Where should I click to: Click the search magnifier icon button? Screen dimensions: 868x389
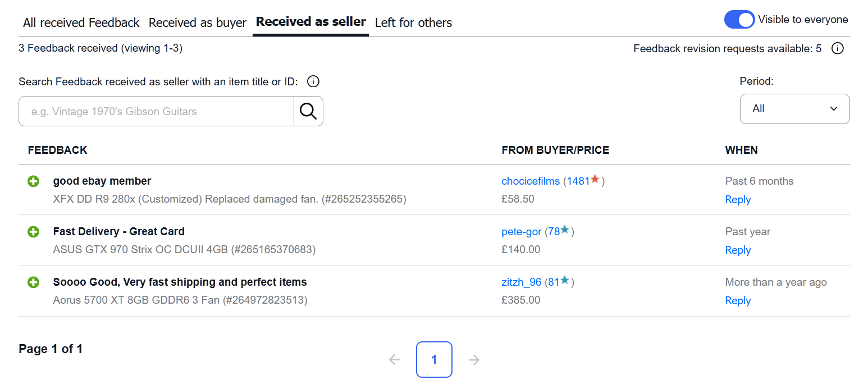click(x=308, y=111)
